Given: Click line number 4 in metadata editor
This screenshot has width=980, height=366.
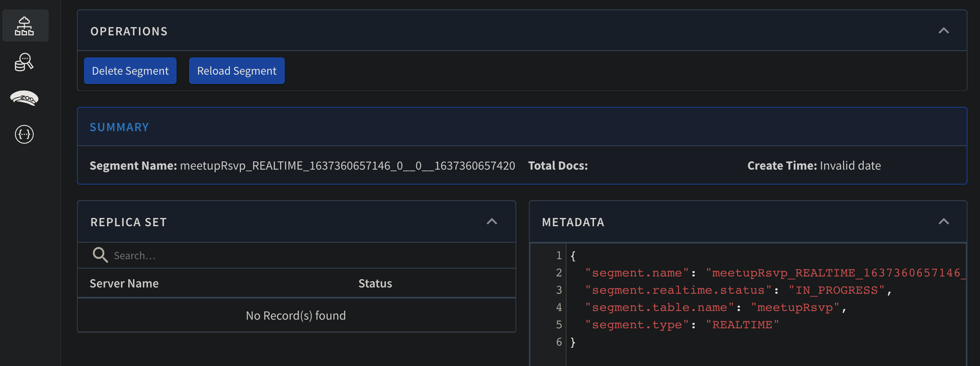Looking at the screenshot, I should (559, 307).
